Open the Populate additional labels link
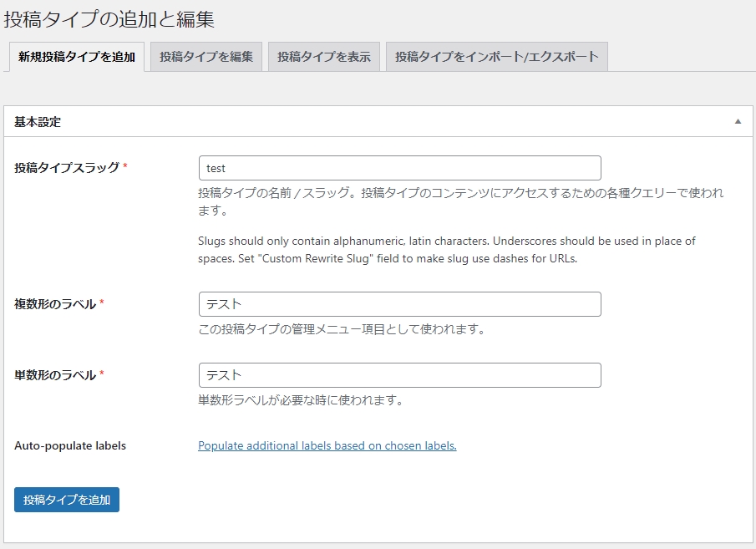 coord(325,445)
